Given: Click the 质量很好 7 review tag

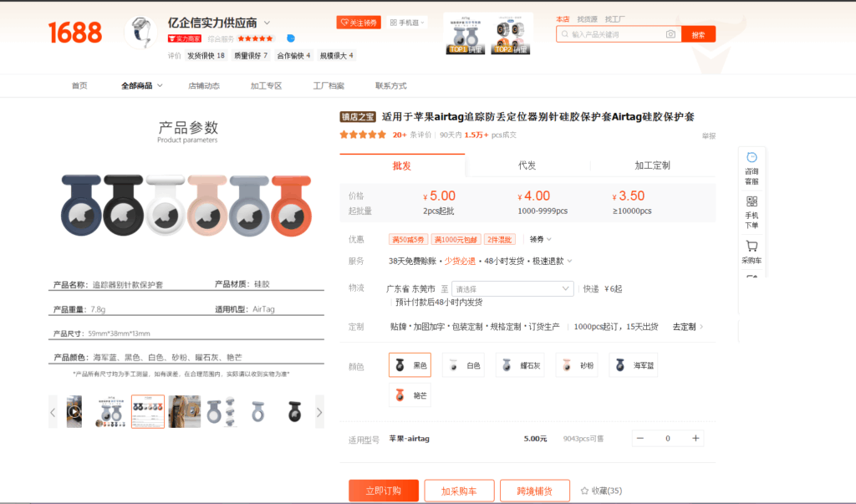Looking at the screenshot, I should [251, 55].
